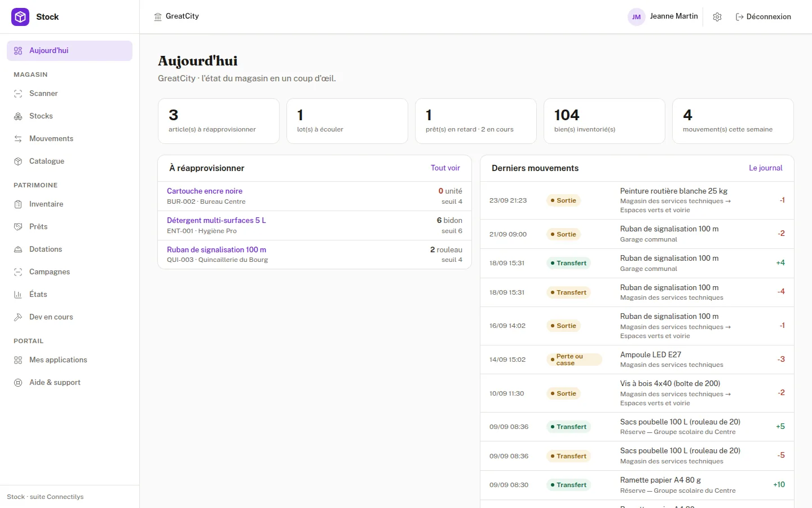Click the Ramette papier A4 80 g +10 row

[637, 485]
